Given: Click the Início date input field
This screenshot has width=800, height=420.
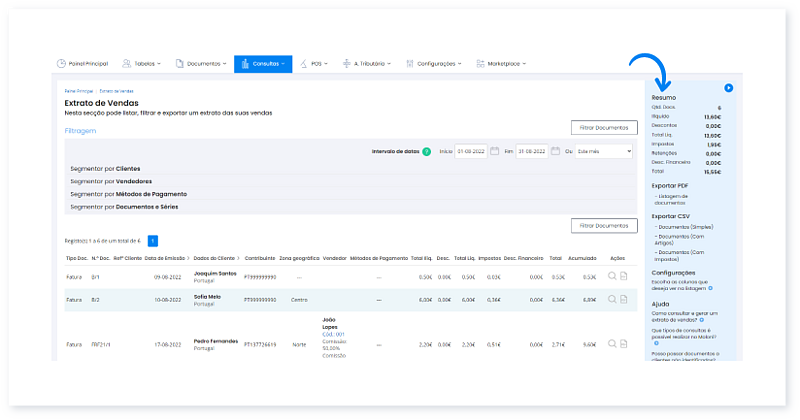Looking at the screenshot, I should pos(470,151).
